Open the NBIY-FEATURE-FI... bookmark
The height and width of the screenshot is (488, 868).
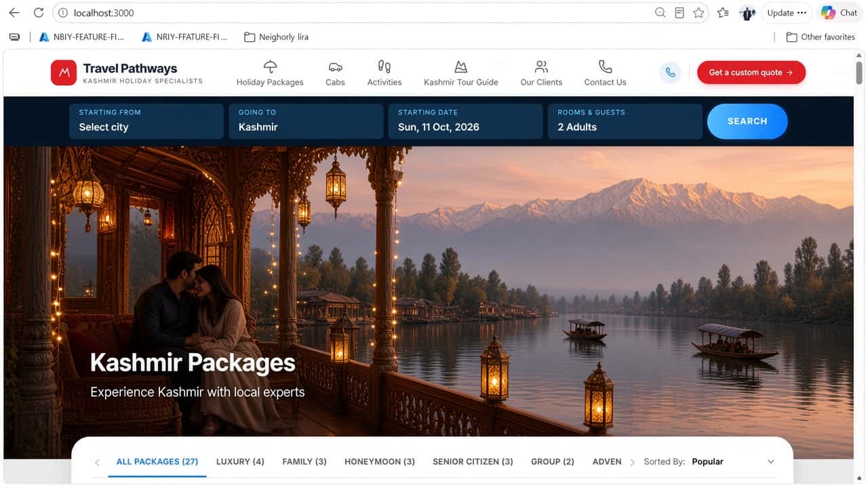[x=82, y=37]
